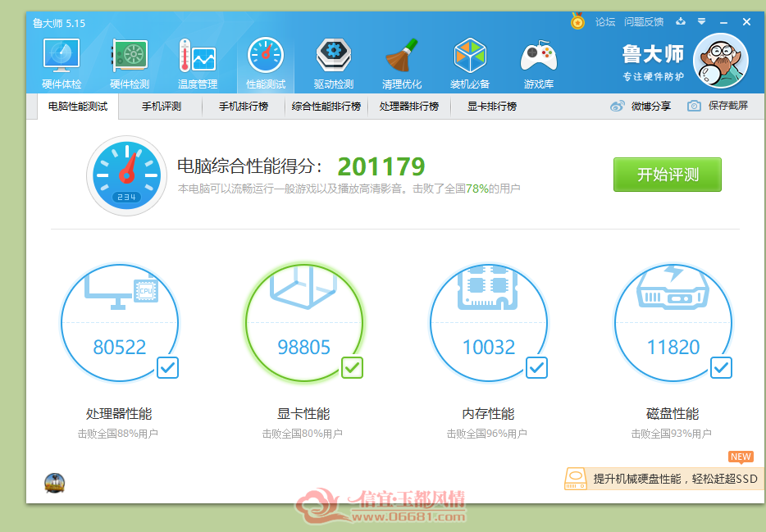This screenshot has height=532, width=766.
Task: Click the 鲁大师 5.15 window title
Action: [x=59, y=24]
